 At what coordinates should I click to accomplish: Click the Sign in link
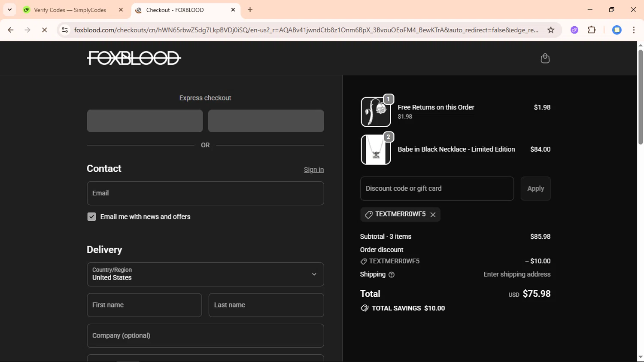point(314,170)
